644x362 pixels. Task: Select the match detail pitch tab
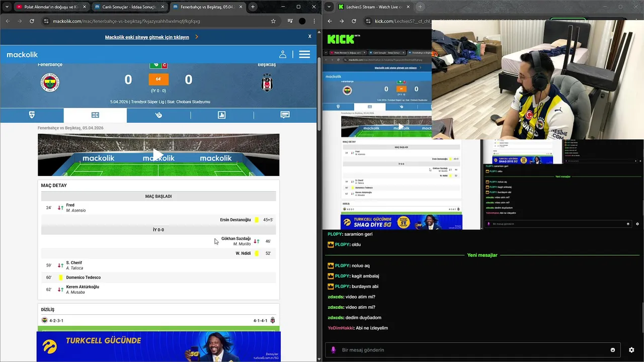click(x=95, y=115)
